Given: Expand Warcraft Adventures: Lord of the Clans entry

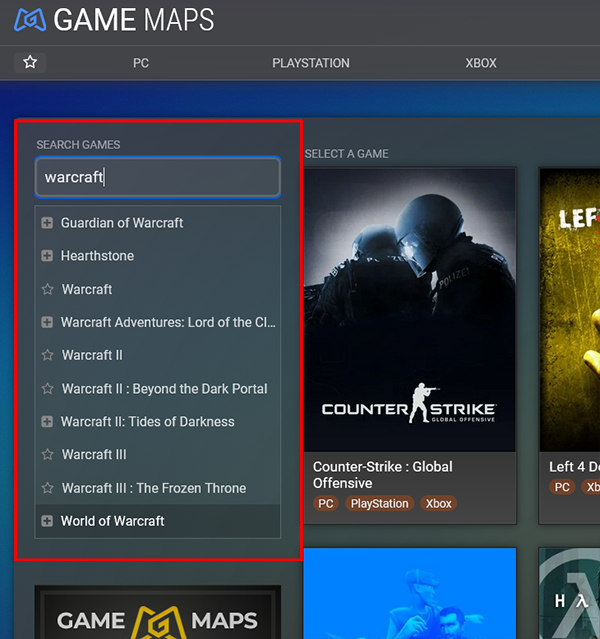Looking at the screenshot, I should click(47, 322).
